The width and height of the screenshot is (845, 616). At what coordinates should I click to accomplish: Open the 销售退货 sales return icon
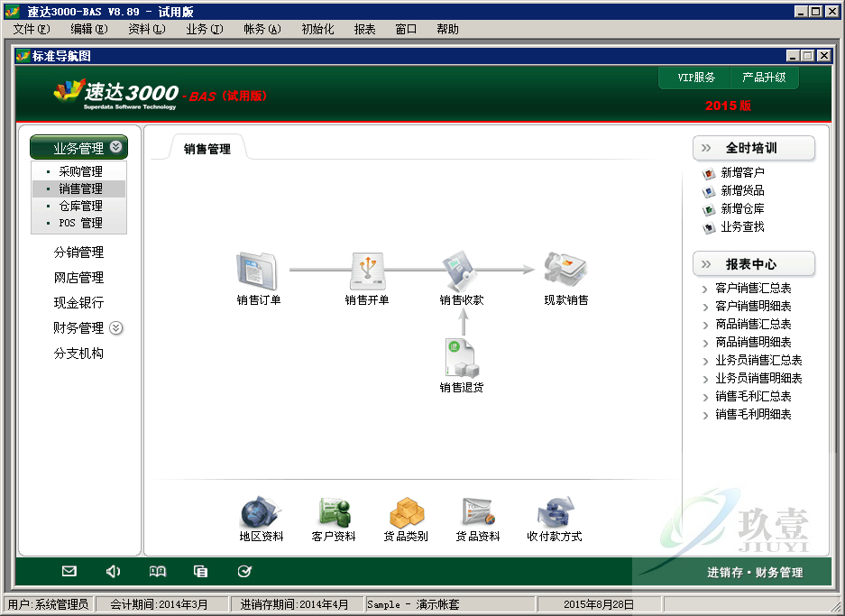[462, 357]
